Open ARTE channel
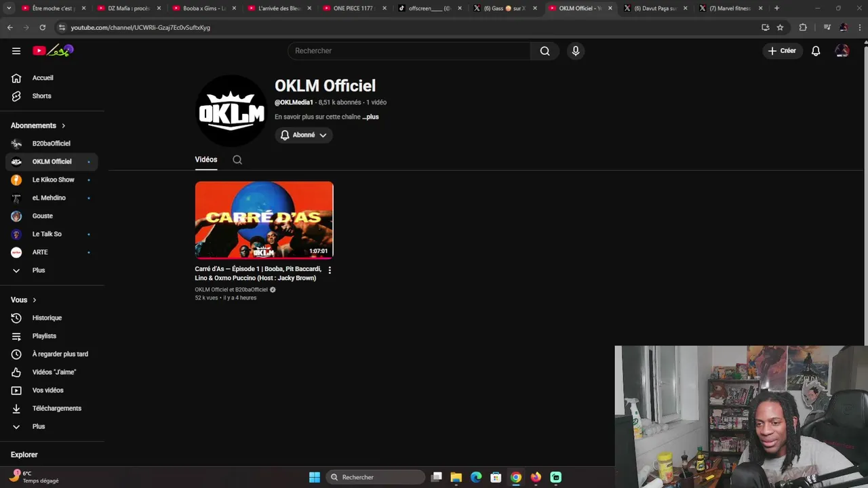 click(52, 252)
